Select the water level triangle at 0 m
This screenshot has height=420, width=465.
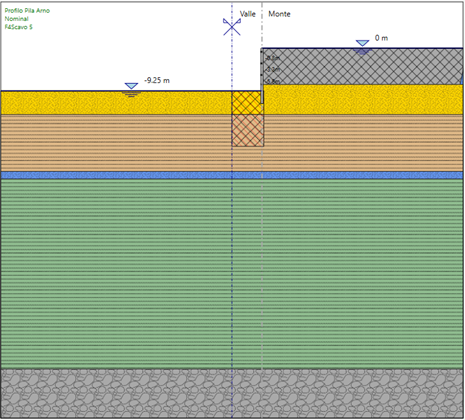pyautogui.click(x=362, y=47)
